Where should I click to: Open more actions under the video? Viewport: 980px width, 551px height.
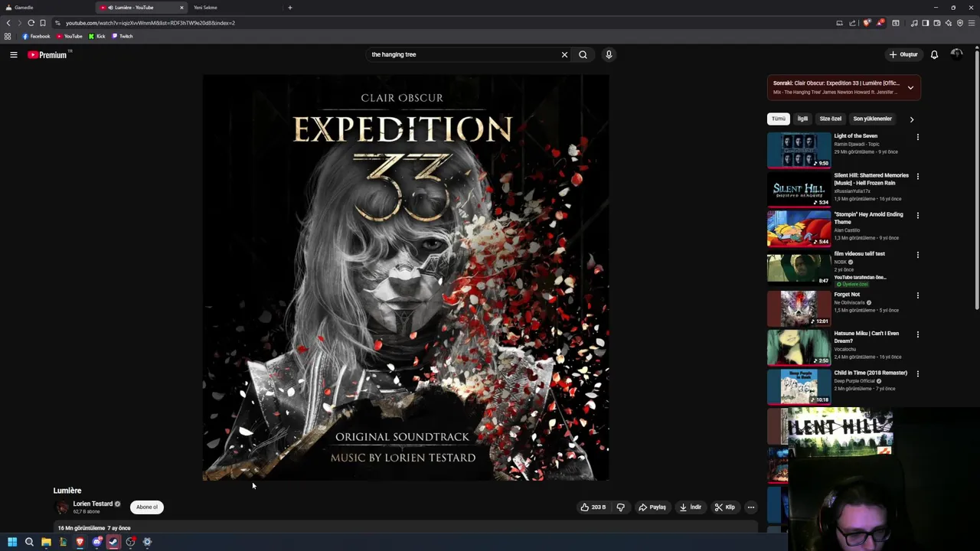(750, 507)
